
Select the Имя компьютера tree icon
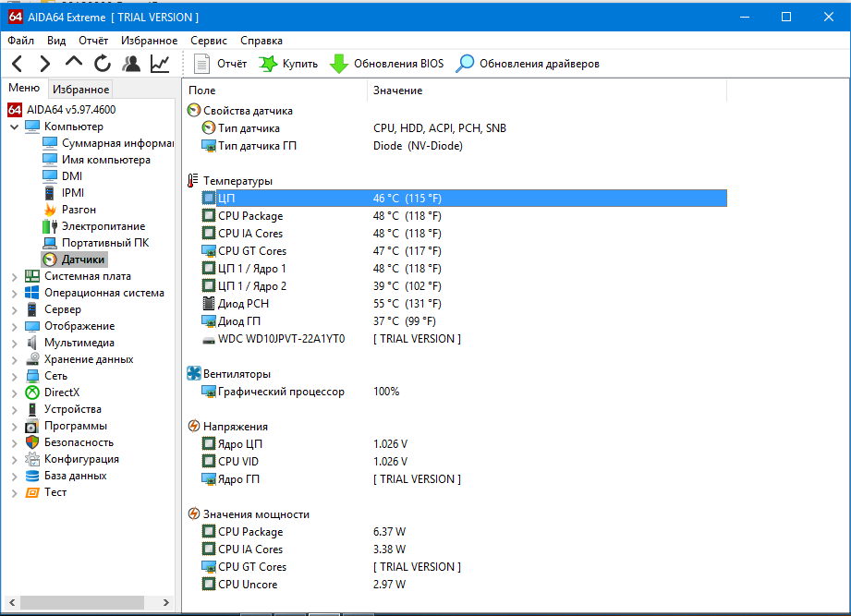click(x=50, y=160)
